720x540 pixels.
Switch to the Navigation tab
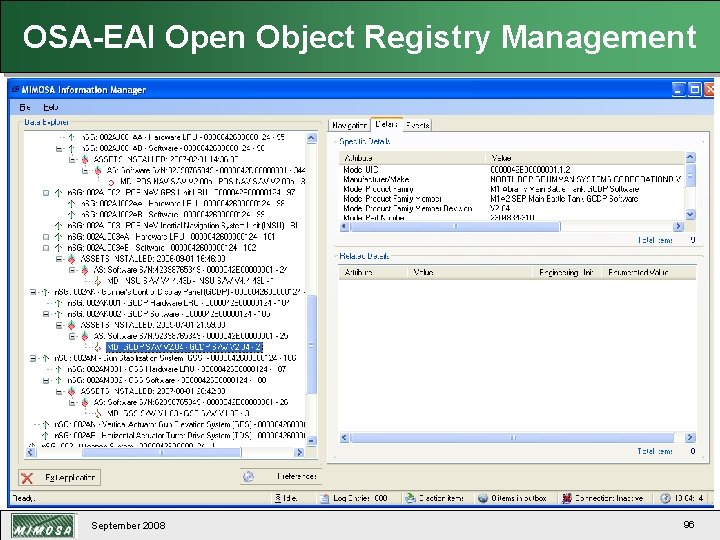point(349,125)
